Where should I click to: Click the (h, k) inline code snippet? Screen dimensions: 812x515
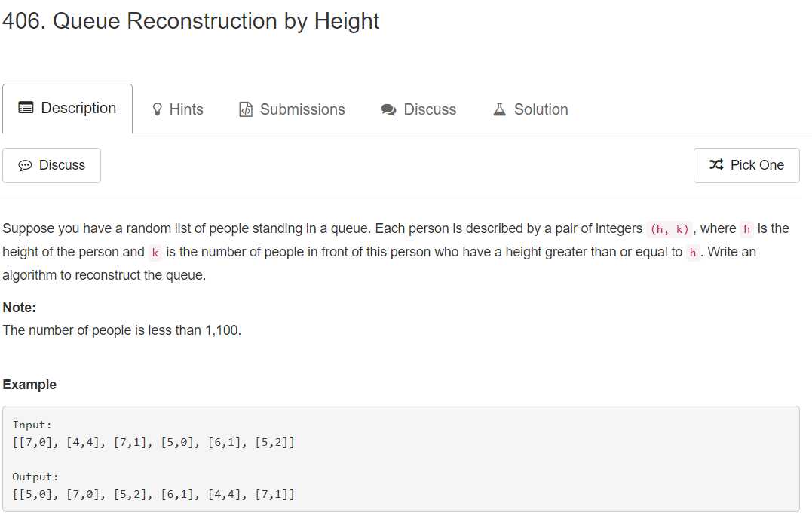669,229
